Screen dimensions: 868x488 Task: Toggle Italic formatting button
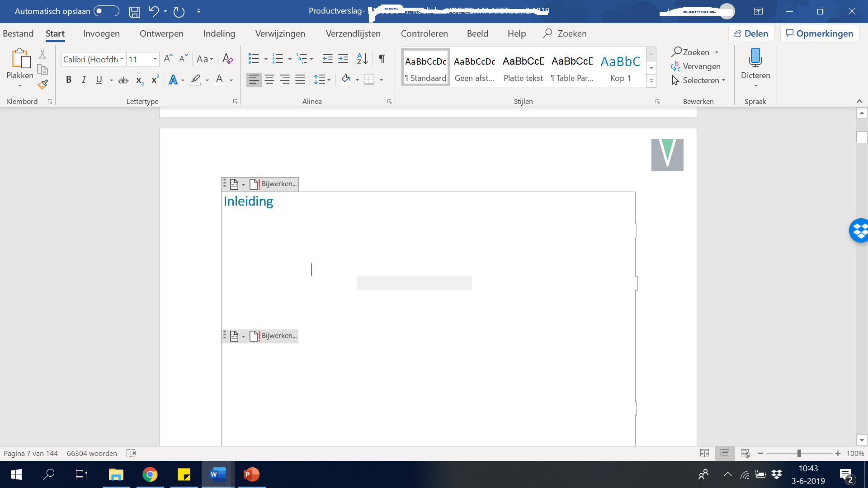(x=84, y=80)
